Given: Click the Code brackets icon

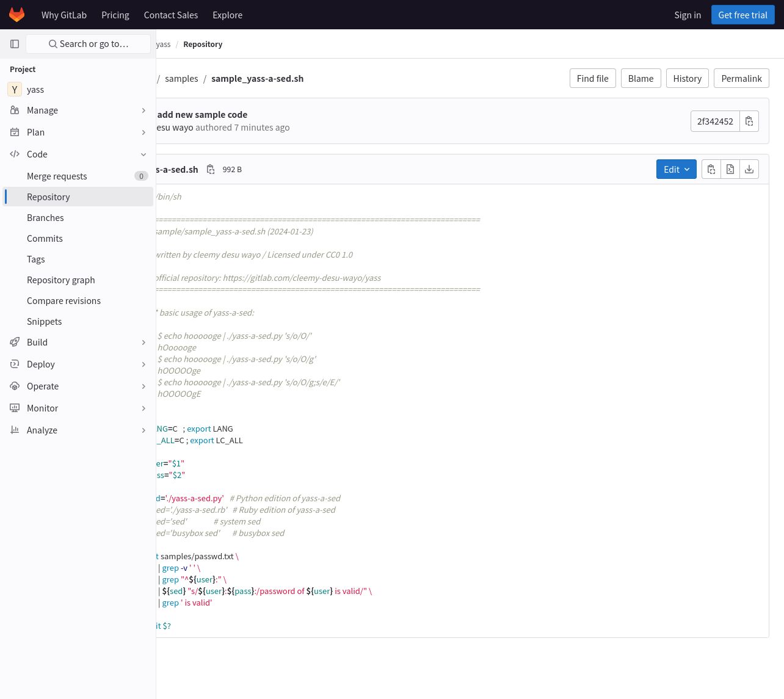Looking at the screenshot, I should [15, 154].
